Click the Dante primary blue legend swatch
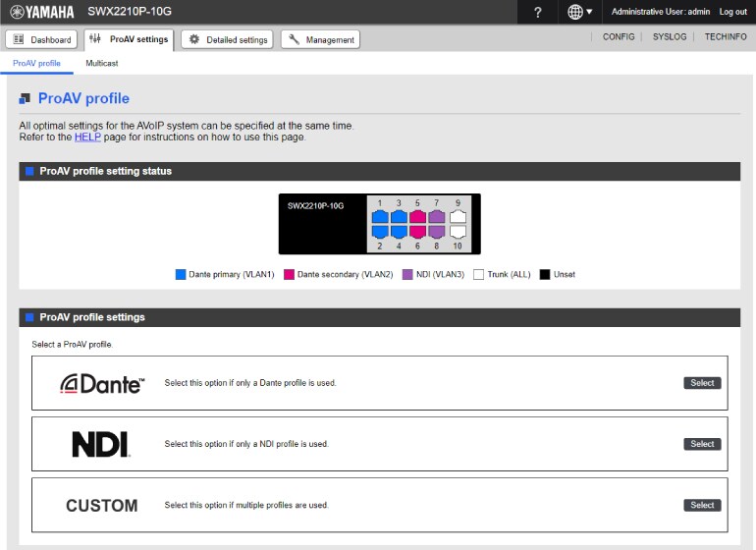Screen dimensions: 756x550 pyautogui.click(x=180, y=275)
